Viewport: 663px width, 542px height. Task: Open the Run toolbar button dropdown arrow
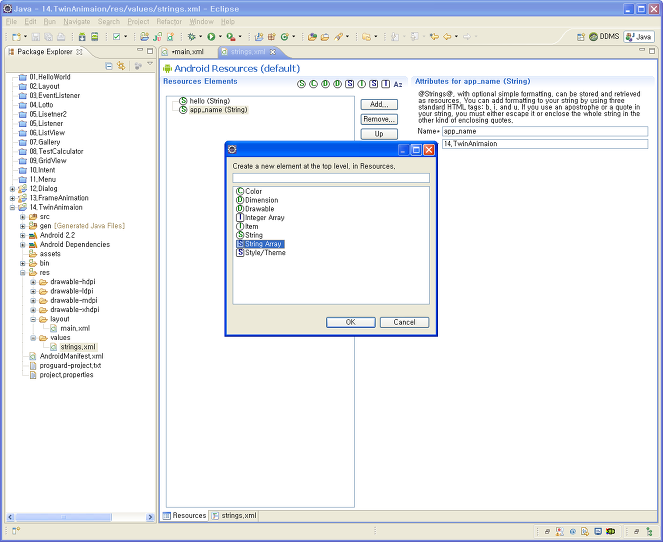point(220,37)
